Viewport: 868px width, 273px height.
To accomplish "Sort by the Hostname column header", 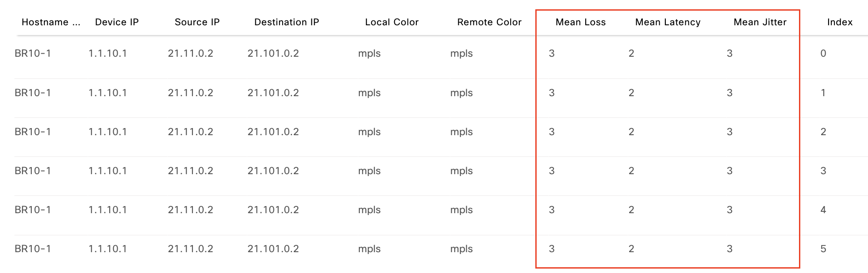I will coord(50,22).
